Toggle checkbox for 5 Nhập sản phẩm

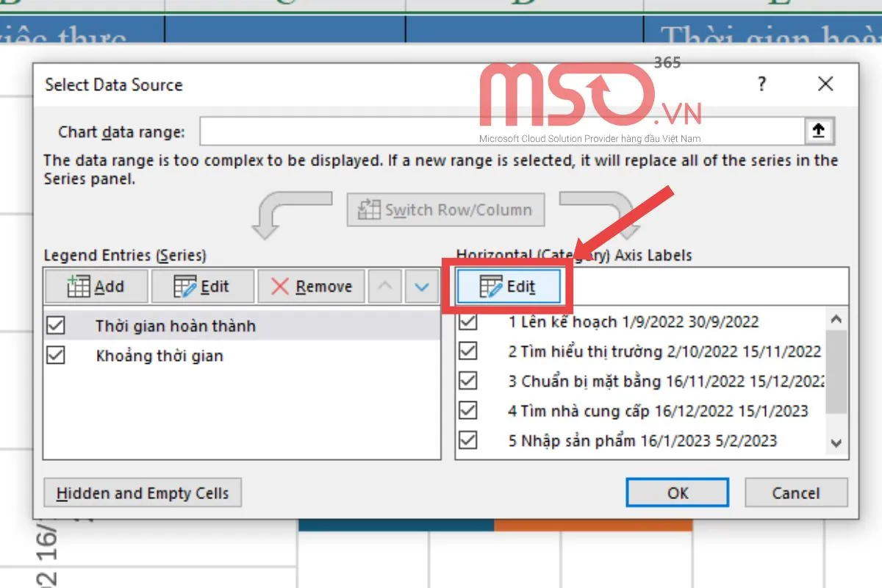point(467,440)
